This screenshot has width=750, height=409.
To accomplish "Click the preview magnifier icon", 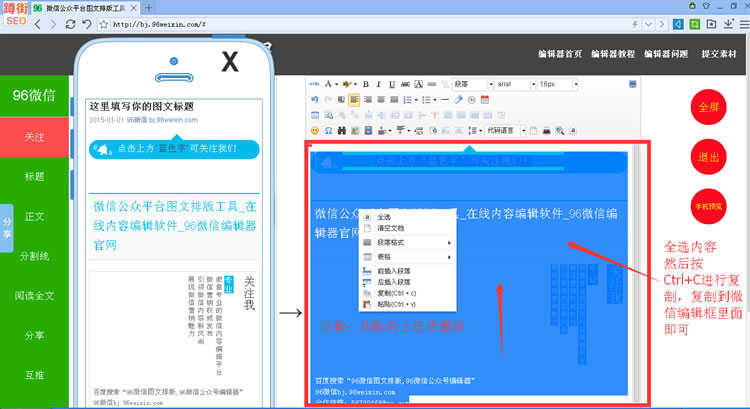I will (560, 131).
